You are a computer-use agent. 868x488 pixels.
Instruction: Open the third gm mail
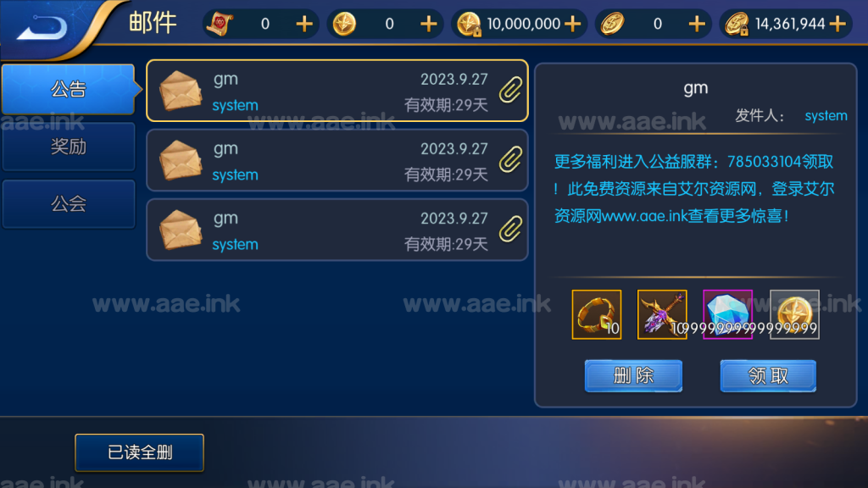337,230
